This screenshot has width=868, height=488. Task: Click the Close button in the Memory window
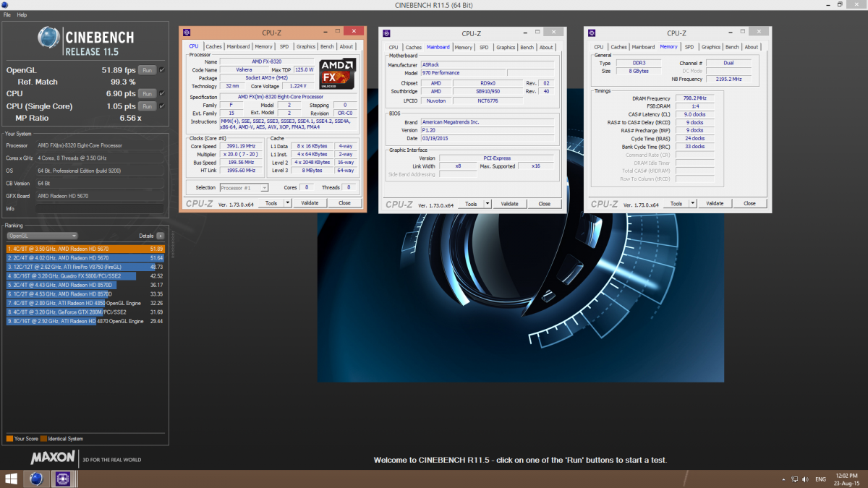click(x=749, y=204)
